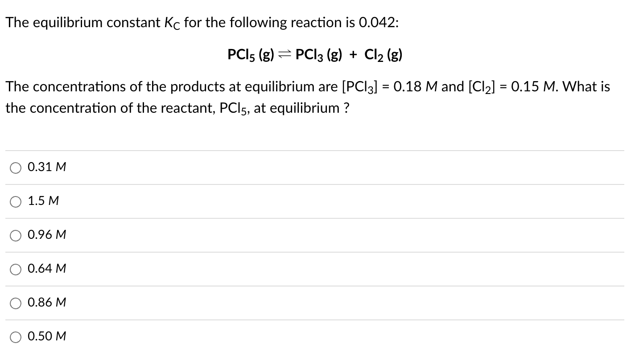Click the radio circle beside 0.86 M
The height and width of the screenshot is (364, 635).
click(x=16, y=303)
